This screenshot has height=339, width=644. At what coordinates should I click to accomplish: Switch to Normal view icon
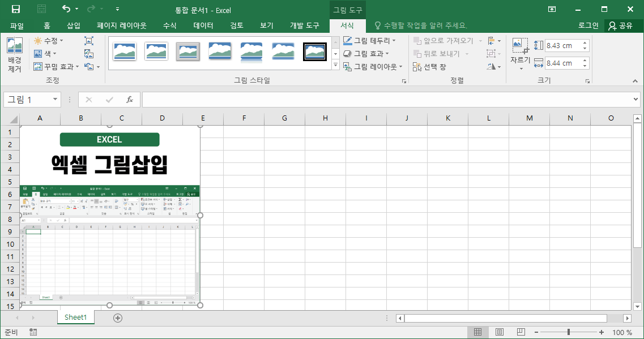(477, 332)
